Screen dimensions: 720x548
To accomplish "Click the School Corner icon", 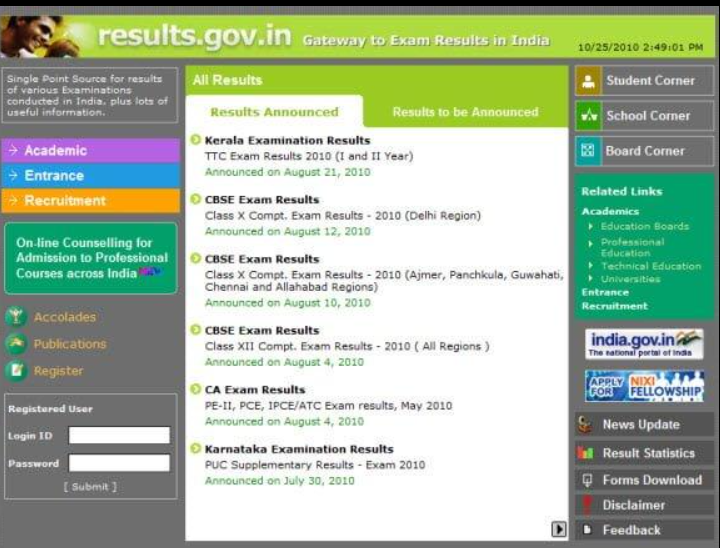I will (x=588, y=116).
